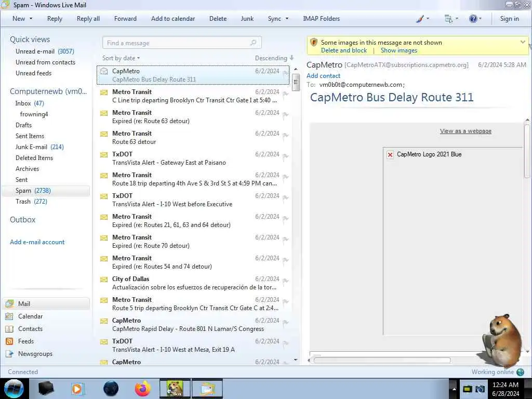Click the envelope icon for Route 63 detour
The width and height of the screenshot is (532, 399).
click(104, 134)
